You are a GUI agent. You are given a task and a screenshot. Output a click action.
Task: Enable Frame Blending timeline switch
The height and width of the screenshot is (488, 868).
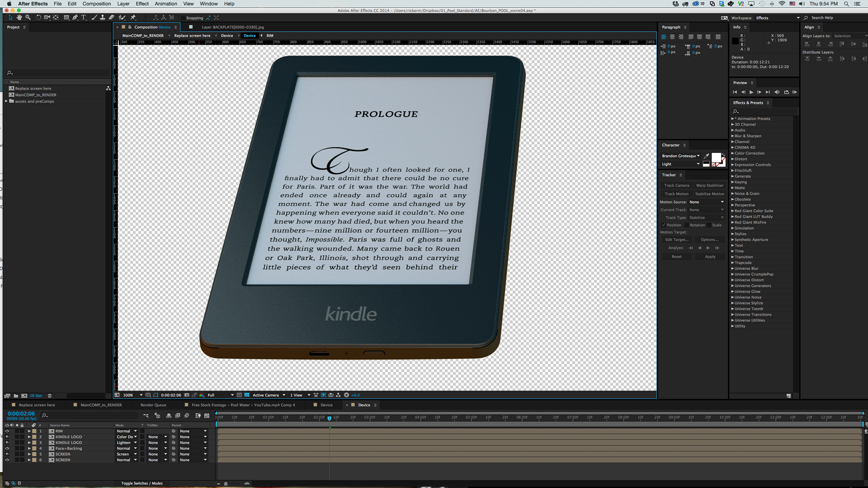pyautogui.click(x=178, y=415)
